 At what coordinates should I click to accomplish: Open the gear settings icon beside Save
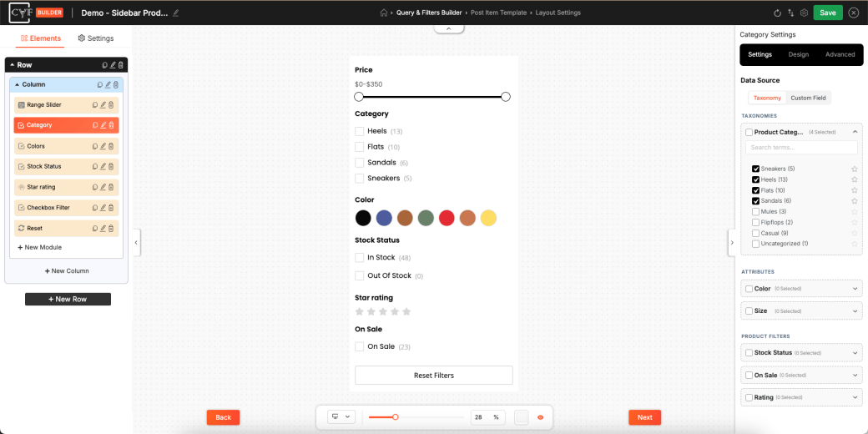pos(805,13)
